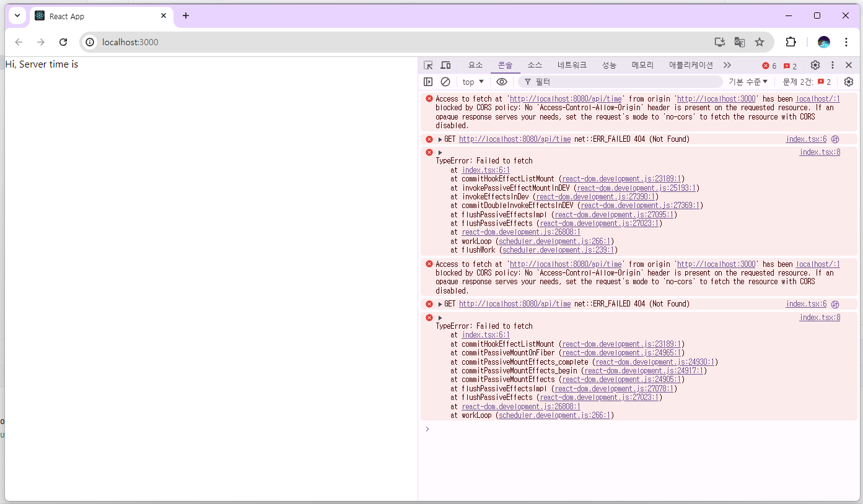Open the 성능 (Performance) tab
This screenshot has height=504, width=863.
click(609, 65)
